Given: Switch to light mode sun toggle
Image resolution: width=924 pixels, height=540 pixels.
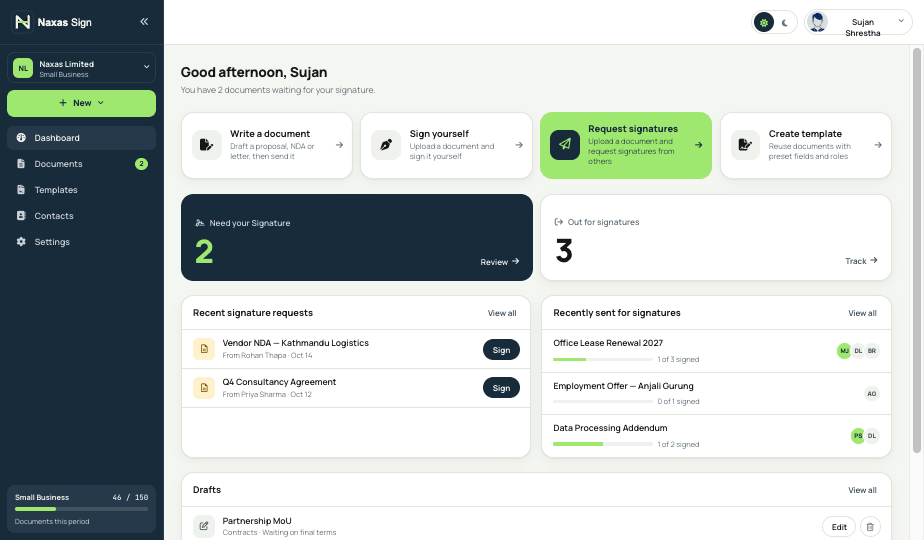Looking at the screenshot, I should point(764,22).
